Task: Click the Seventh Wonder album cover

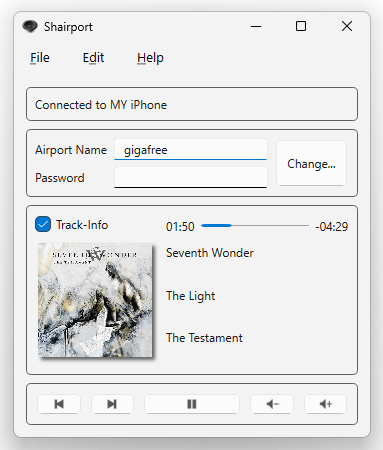Action: [95, 300]
